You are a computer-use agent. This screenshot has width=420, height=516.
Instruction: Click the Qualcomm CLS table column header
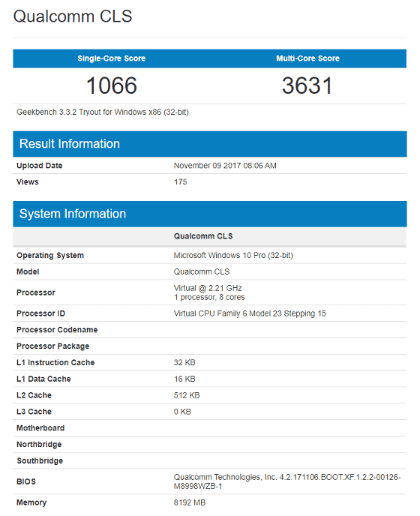click(203, 236)
